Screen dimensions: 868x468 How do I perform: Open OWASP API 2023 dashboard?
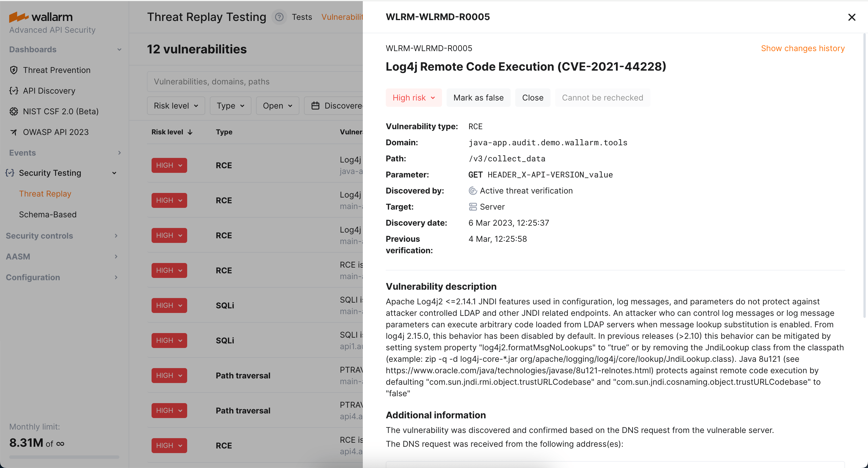coord(56,132)
